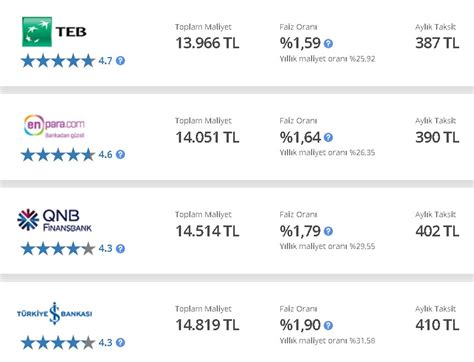The width and height of the screenshot is (474, 362).
Task: Open the enpara.com logo
Action: coord(54,126)
